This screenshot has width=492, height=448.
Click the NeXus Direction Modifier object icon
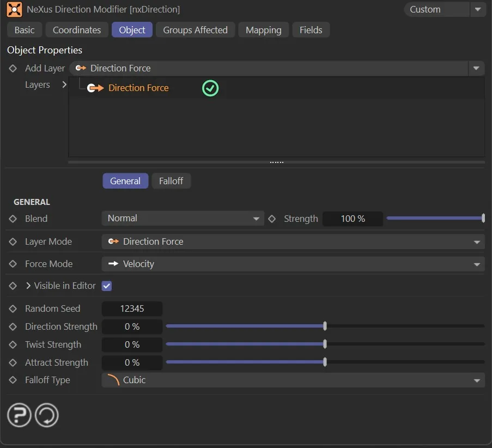(x=14, y=9)
